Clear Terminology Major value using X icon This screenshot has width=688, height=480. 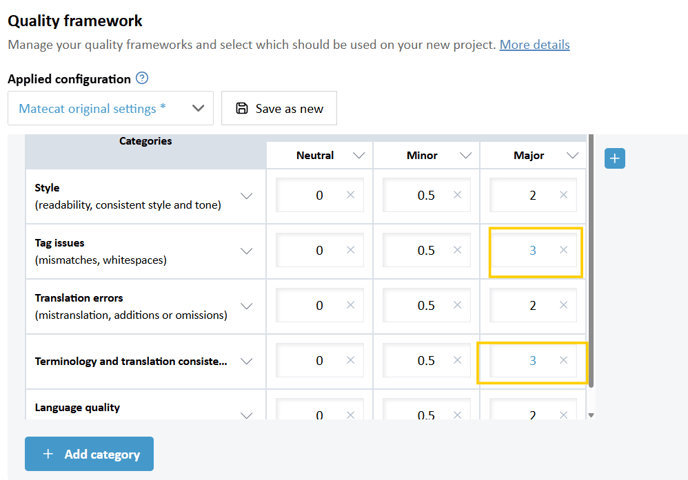[563, 360]
